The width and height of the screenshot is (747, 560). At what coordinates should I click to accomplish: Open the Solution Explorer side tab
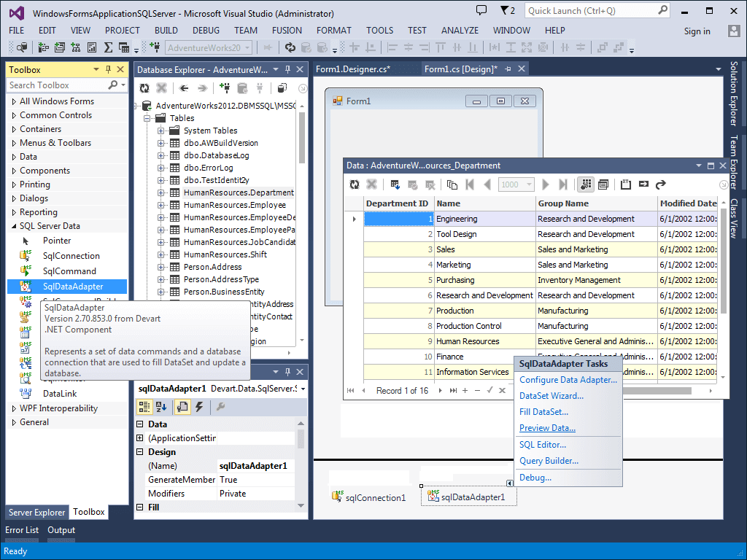pos(734,93)
